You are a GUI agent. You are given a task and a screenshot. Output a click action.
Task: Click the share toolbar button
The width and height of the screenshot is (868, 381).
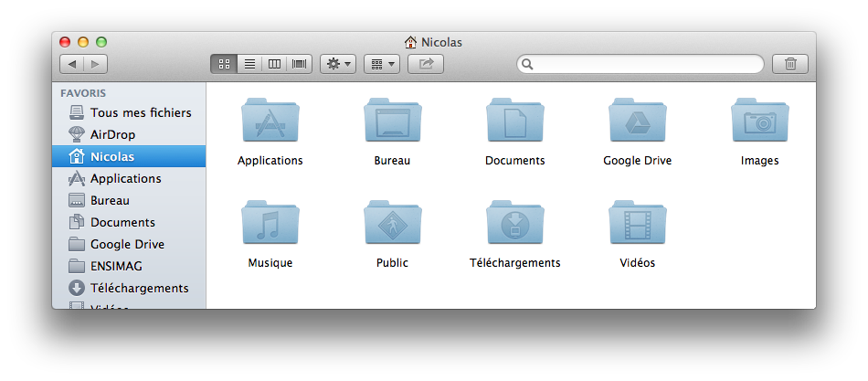(x=425, y=64)
